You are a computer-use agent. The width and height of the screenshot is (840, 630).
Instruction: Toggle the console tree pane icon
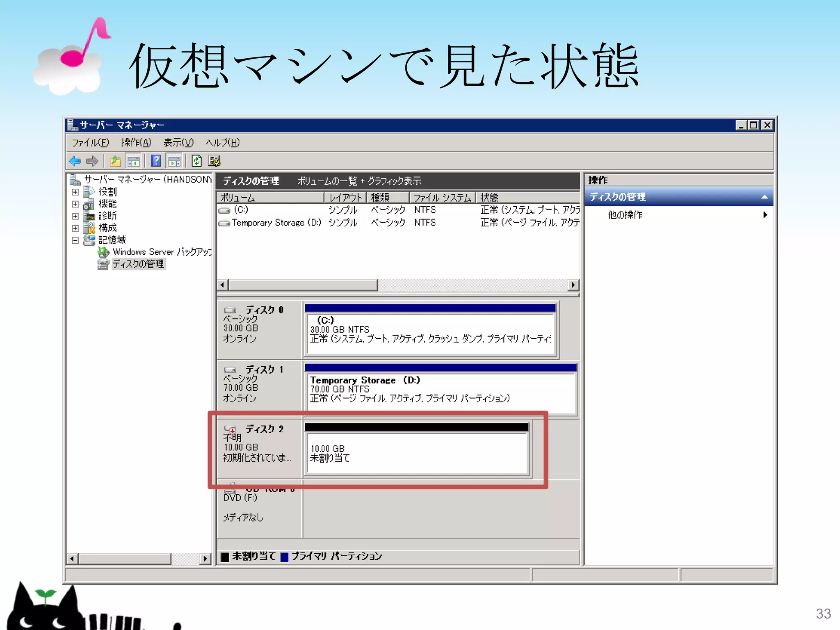pyautogui.click(x=133, y=161)
